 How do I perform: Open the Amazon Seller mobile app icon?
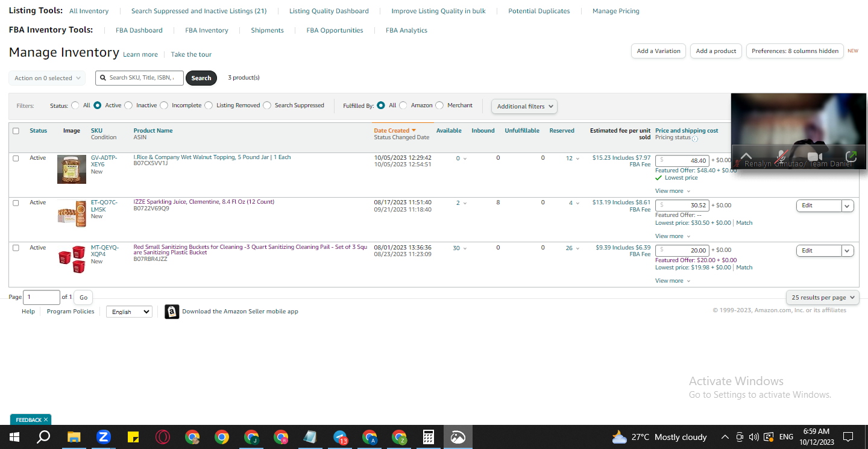(x=172, y=312)
